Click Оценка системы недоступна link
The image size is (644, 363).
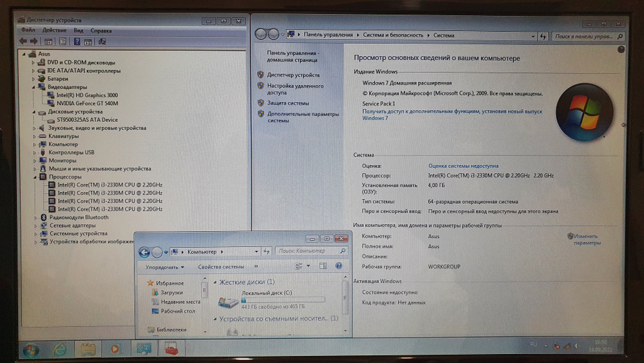coord(463,166)
